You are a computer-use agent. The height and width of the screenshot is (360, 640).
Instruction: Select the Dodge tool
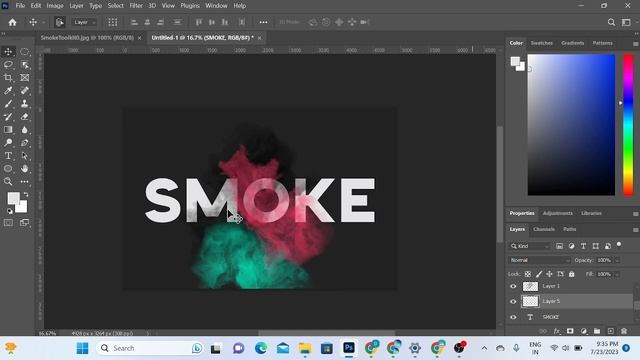8,143
